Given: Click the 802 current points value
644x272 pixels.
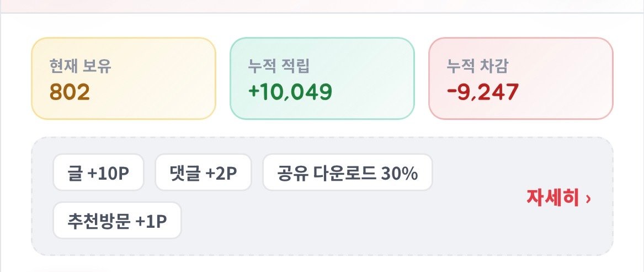Looking at the screenshot, I should 70,92.
